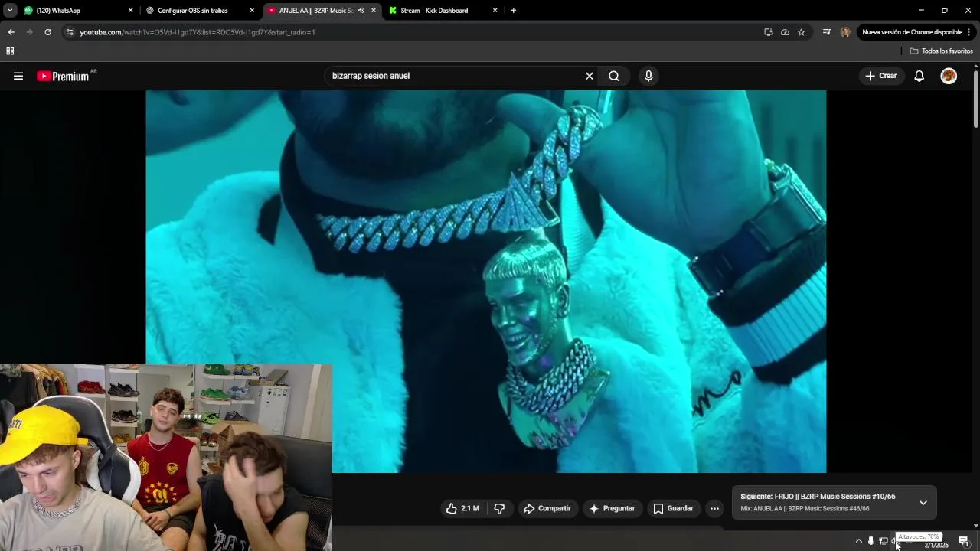Open the Crear upload menu
980x551 pixels.
(x=880, y=76)
